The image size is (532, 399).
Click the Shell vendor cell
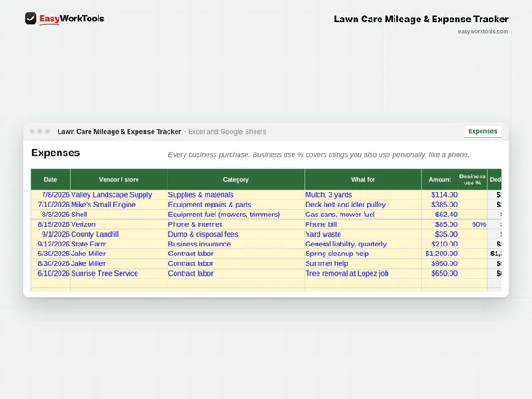119,215
